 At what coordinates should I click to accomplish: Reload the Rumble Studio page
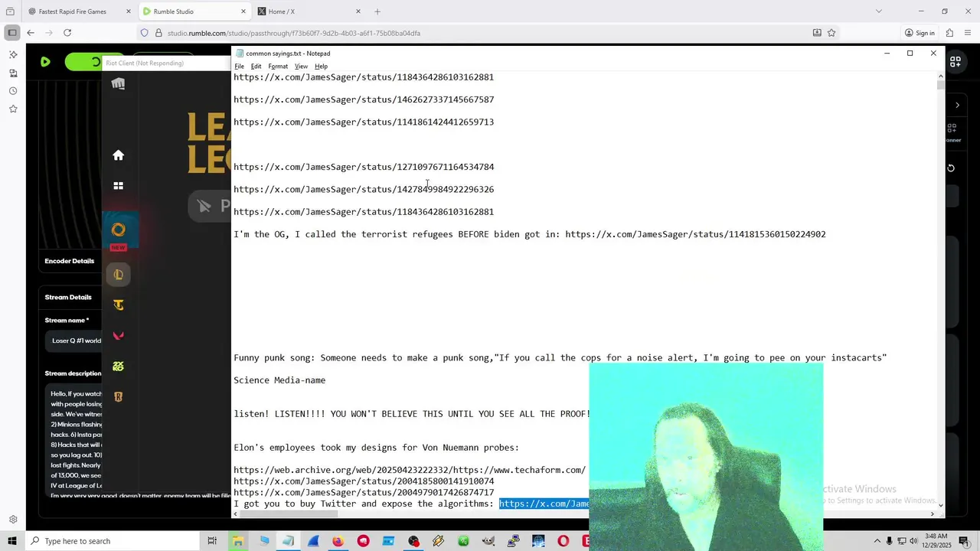pos(67,33)
